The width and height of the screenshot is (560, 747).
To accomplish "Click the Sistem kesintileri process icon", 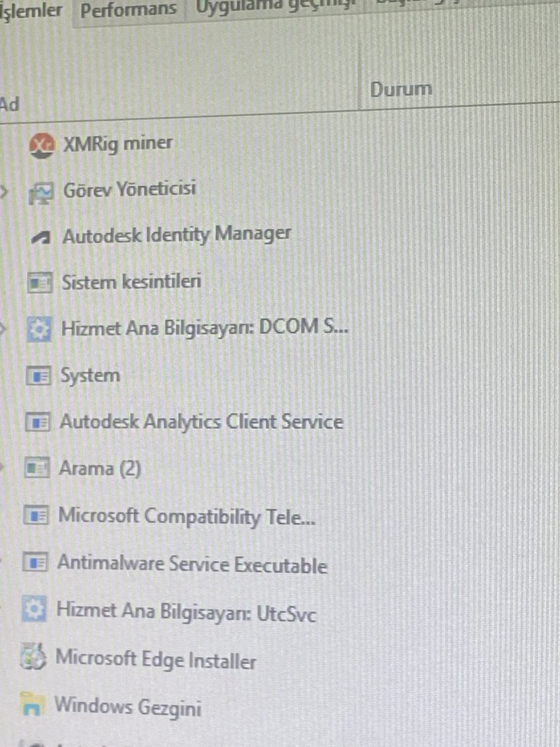I will coord(39,283).
